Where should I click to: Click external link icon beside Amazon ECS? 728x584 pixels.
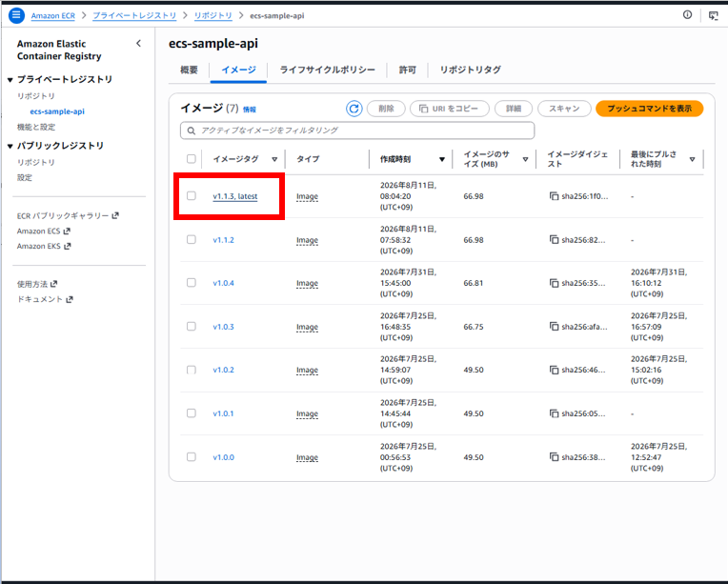tap(67, 231)
